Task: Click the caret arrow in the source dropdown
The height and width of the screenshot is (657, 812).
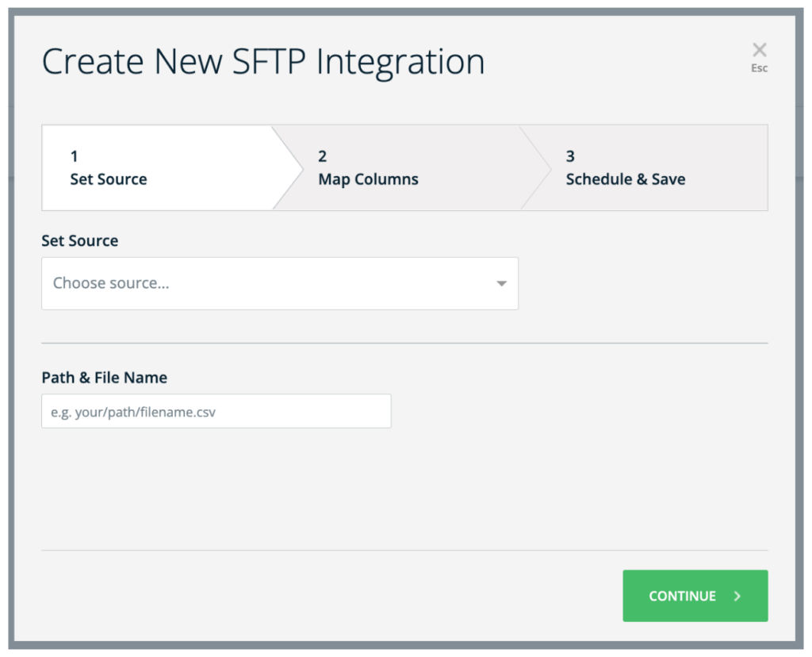Action: click(x=501, y=283)
